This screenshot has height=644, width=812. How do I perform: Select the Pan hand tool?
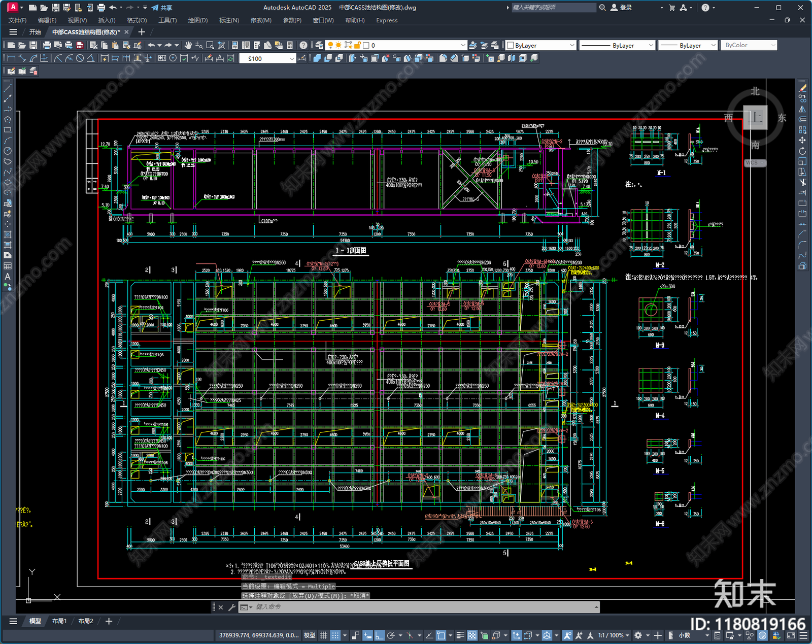(x=188, y=45)
